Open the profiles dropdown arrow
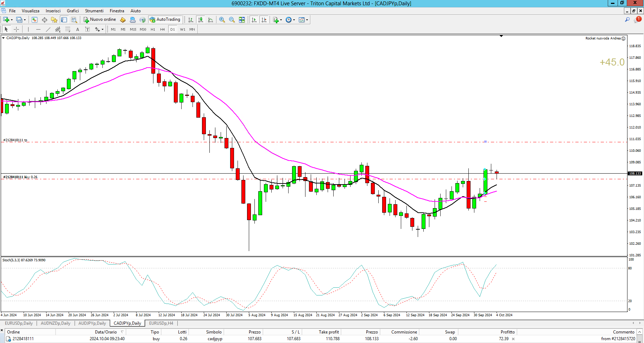The image size is (644, 343). point(25,20)
